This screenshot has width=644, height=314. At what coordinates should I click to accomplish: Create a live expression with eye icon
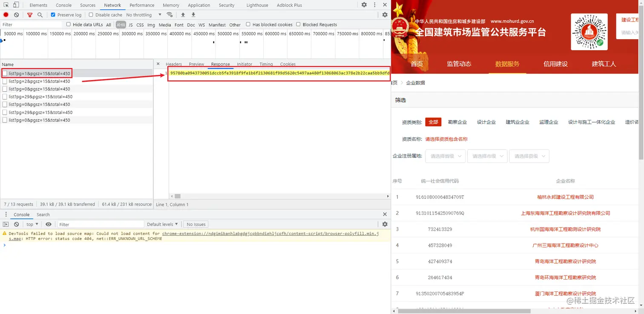tap(49, 224)
